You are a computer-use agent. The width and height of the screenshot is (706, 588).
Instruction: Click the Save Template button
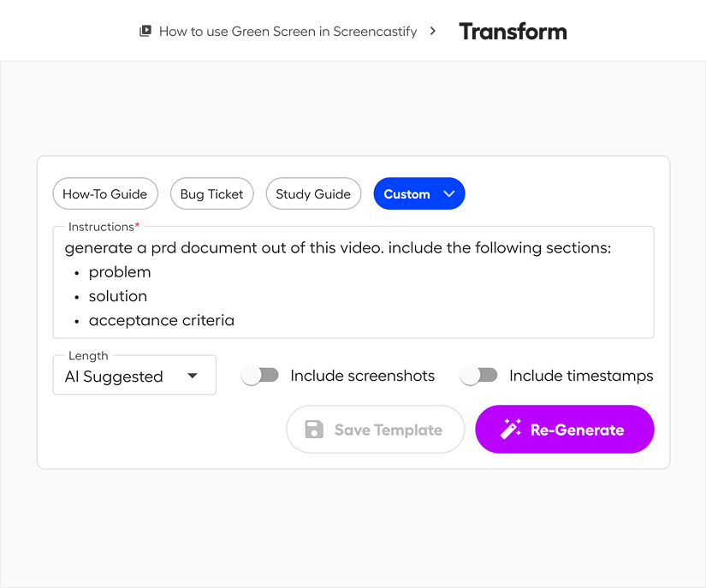click(x=375, y=429)
